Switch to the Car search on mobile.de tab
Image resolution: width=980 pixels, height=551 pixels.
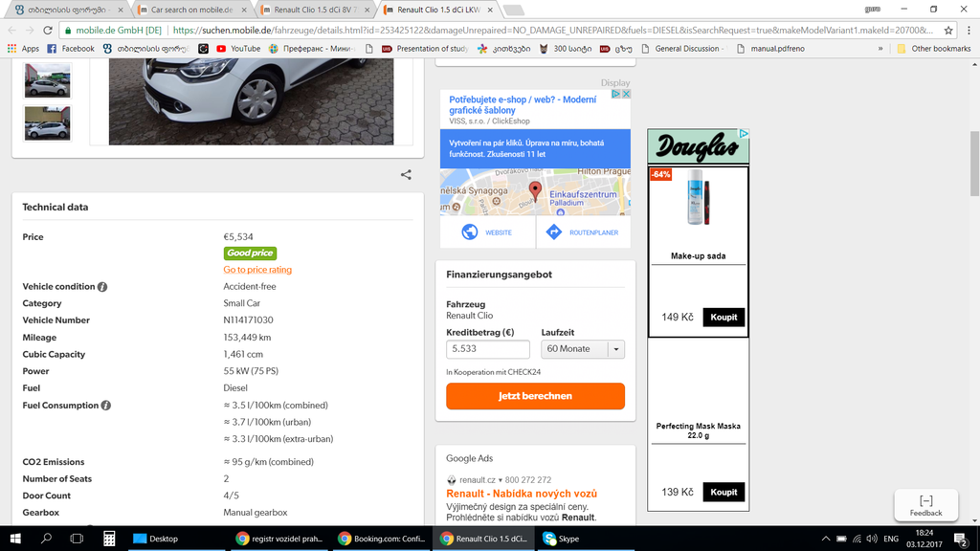point(191,10)
